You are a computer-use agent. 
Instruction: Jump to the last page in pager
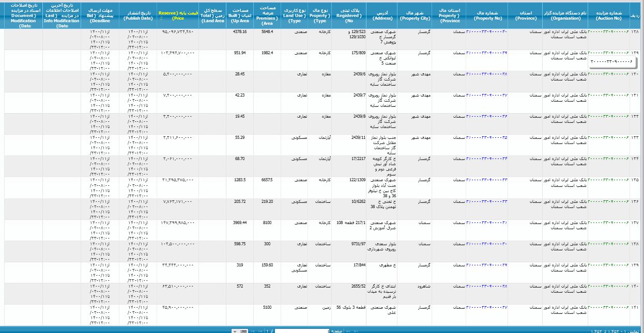(x=253, y=330)
